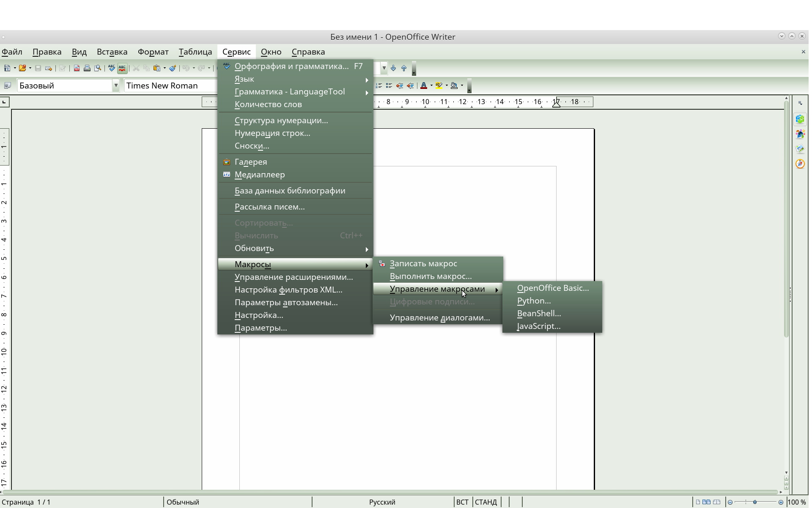
Task: Open the font color dropdown arrow
Action: click(431, 86)
